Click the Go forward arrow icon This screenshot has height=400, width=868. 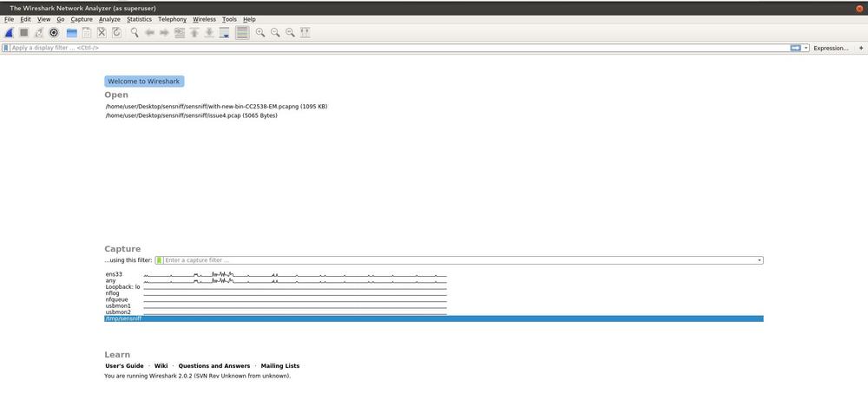[x=164, y=33]
